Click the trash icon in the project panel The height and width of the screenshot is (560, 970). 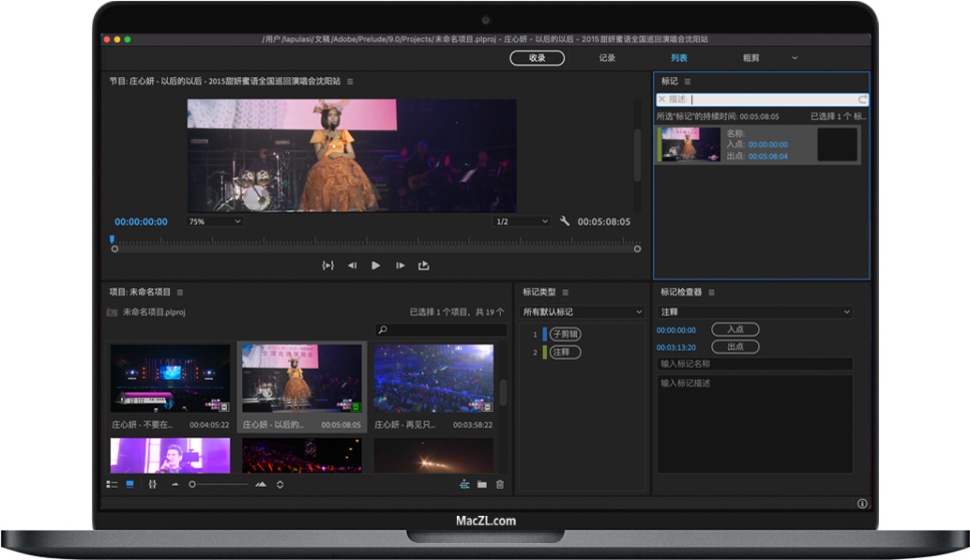499,485
